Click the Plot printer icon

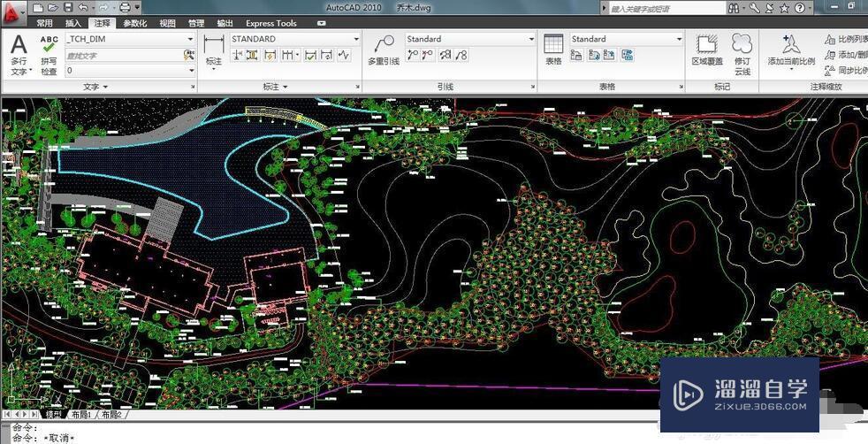tap(125, 8)
